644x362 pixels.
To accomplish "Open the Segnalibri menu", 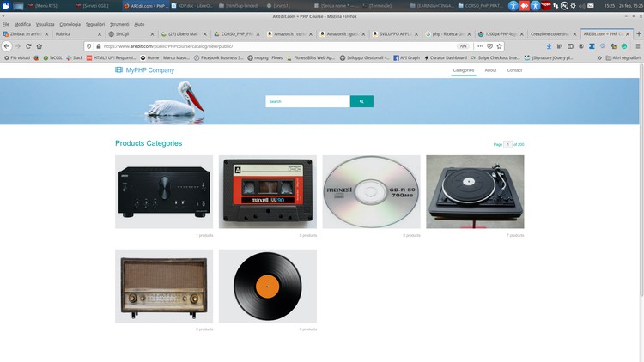I will tap(94, 24).
